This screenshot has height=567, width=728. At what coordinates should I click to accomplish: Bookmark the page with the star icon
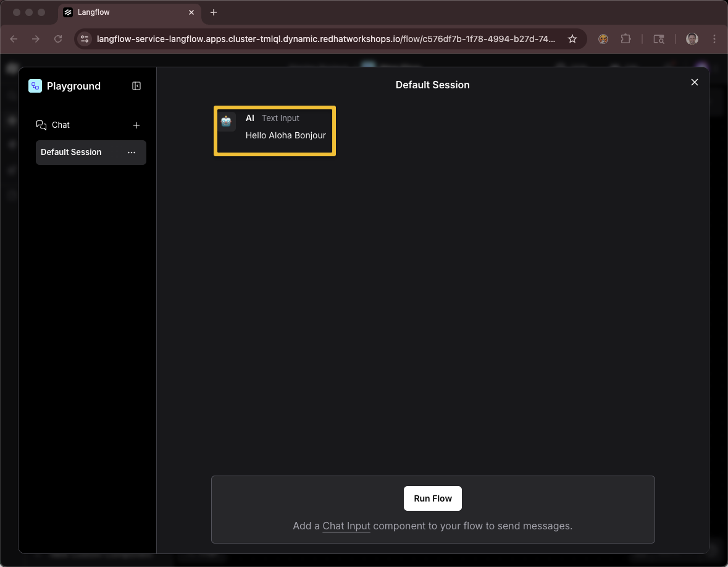(572, 38)
